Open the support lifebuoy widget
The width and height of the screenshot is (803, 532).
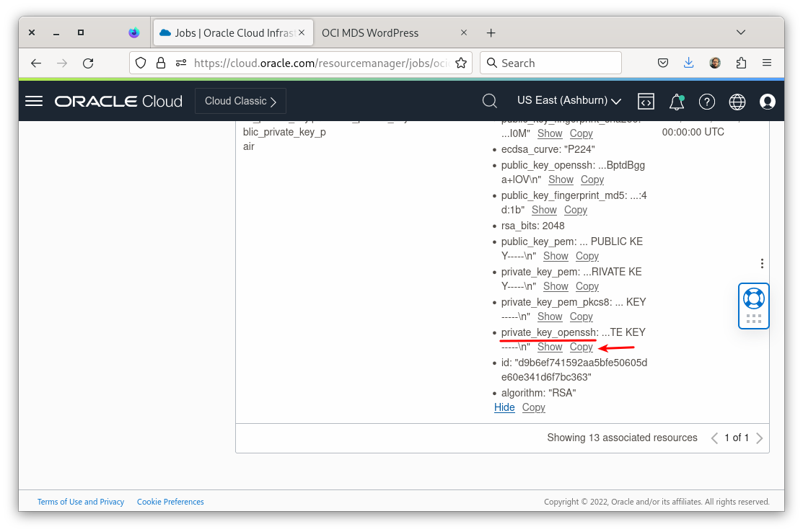pos(754,306)
